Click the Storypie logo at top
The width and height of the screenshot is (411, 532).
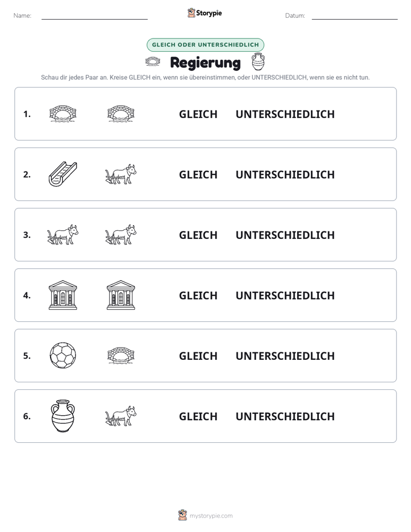tap(205, 13)
